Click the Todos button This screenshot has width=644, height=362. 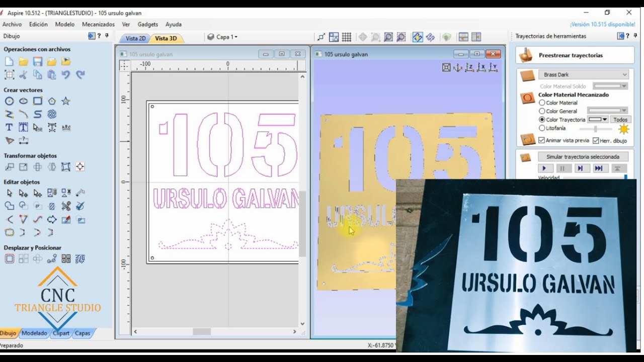pyautogui.click(x=620, y=120)
